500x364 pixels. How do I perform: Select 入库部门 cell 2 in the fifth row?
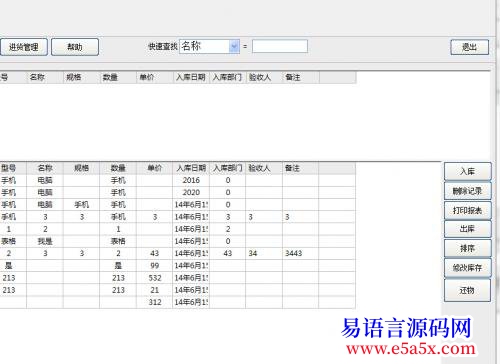[x=227, y=229]
